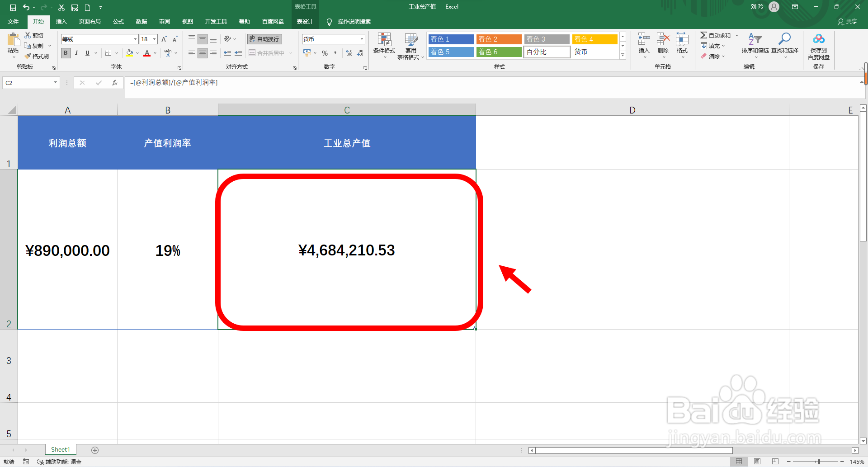Click the accounting number format currency icon
This screenshot has height=467, width=868.
click(307, 53)
